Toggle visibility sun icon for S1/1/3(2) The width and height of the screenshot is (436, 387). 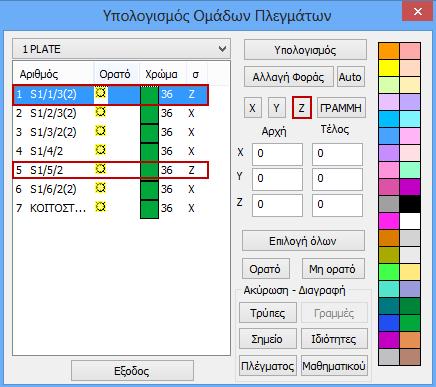[x=100, y=93]
